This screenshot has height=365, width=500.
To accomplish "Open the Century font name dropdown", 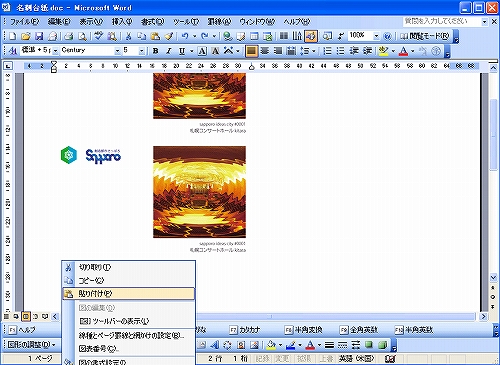I will (x=117, y=51).
